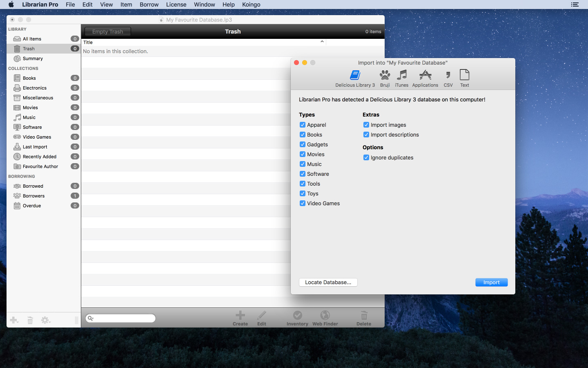This screenshot has height=368, width=588.
Task: Open the File menu
Action: [x=70, y=4]
